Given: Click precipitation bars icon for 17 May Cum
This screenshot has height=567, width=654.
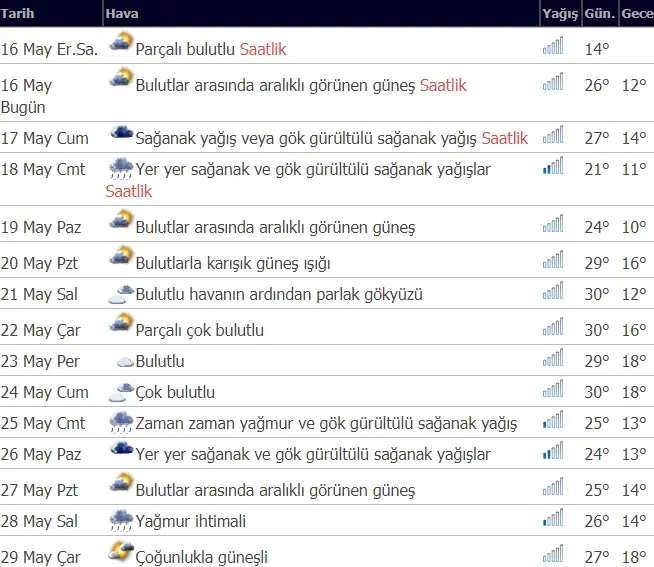Looking at the screenshot, I should click(553, 134).
